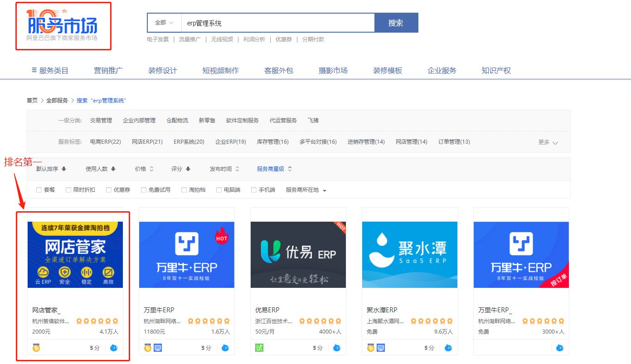The width and height of the screenshot is (631, 364).
Task: Open the 摄影市场 navigation tab
Action: [x=333, y=70]
